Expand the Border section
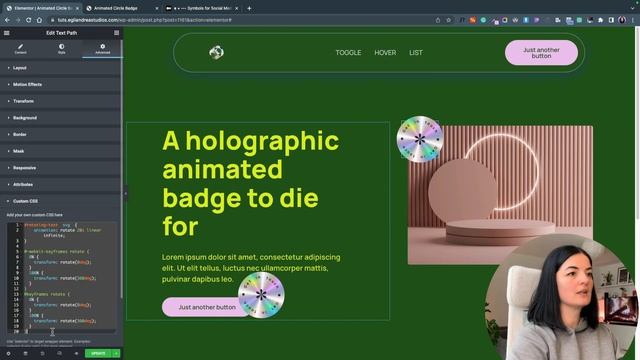 pyautogui.click(x=60, y=134)
